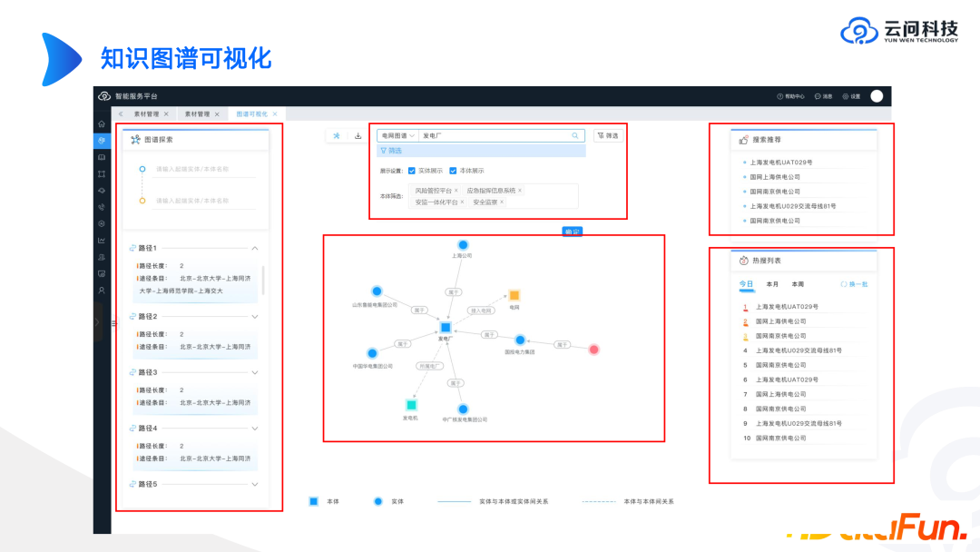Click the graph layout icon beside download

click(337, 135)
